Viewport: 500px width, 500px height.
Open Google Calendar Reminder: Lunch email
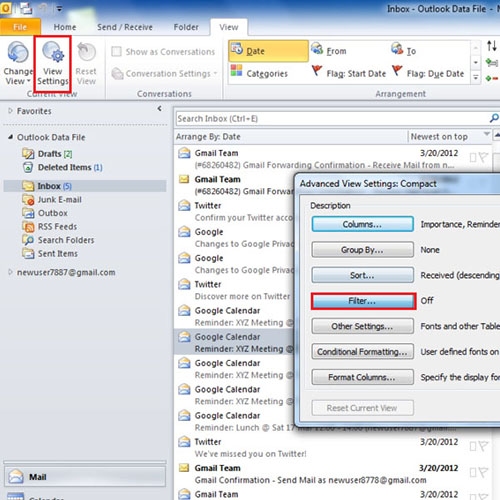[235, 421]
